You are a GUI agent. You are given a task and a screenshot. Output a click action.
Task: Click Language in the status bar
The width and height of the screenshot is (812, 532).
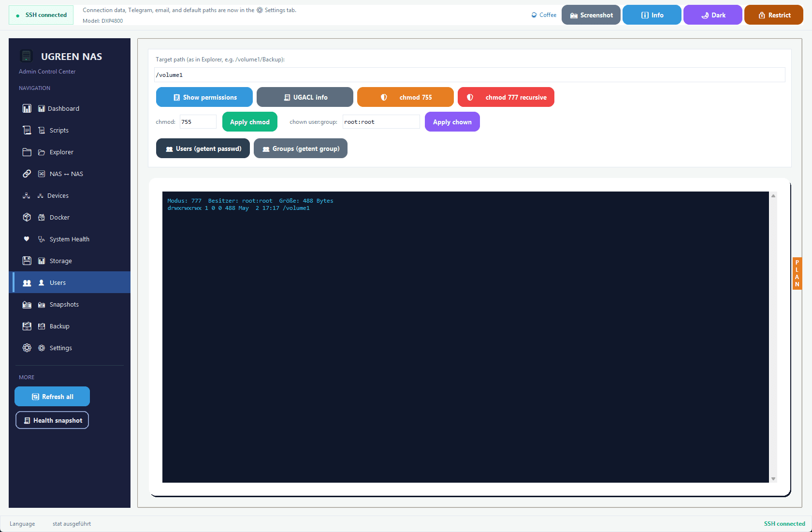pos(22,524)
